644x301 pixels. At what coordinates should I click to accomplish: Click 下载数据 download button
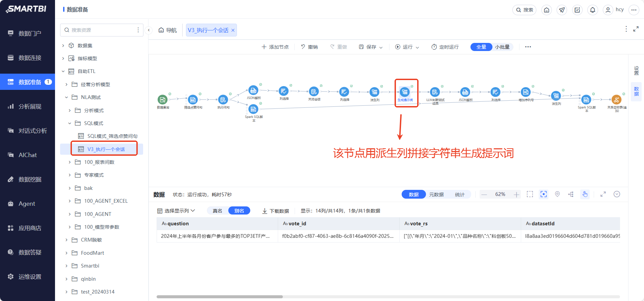point(276,211)
